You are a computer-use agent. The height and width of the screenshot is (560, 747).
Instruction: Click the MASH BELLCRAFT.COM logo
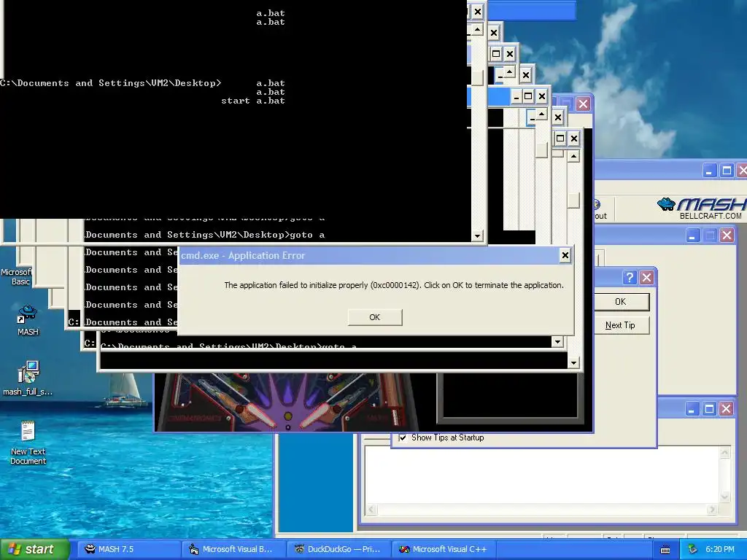tap(701, 209)
